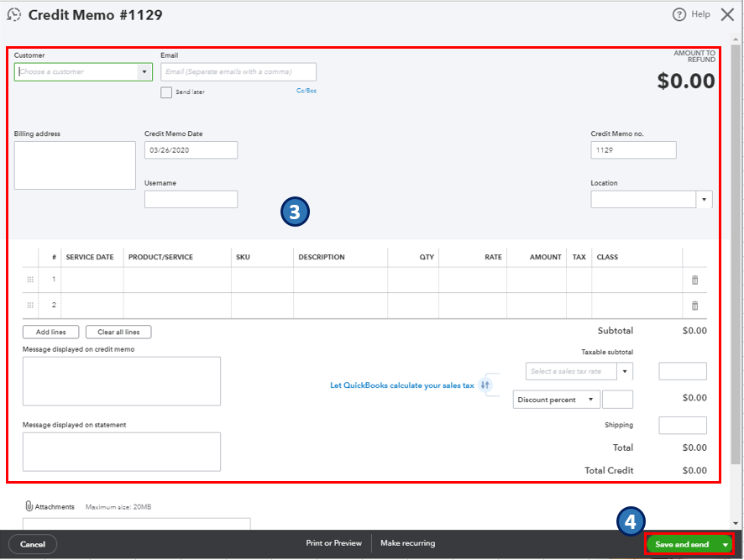Click the QTY cell in line 1

click(413, 280)
